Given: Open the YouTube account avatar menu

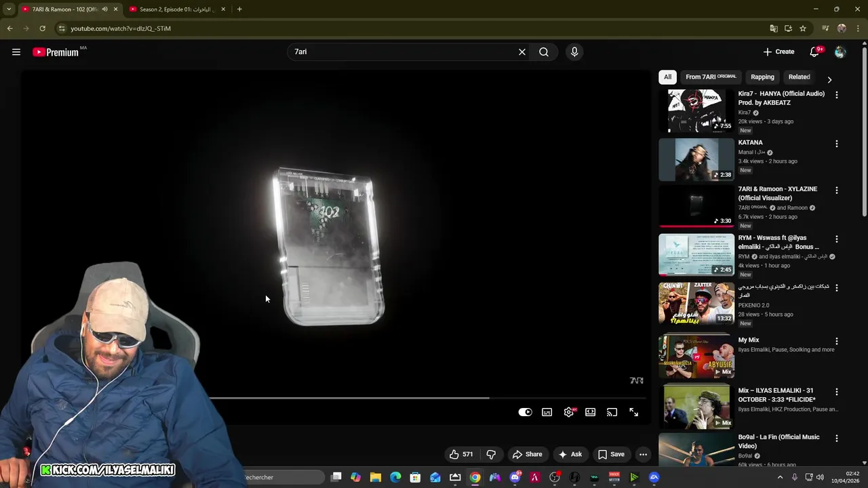Looking at the screenshot, I should (840, 52).
